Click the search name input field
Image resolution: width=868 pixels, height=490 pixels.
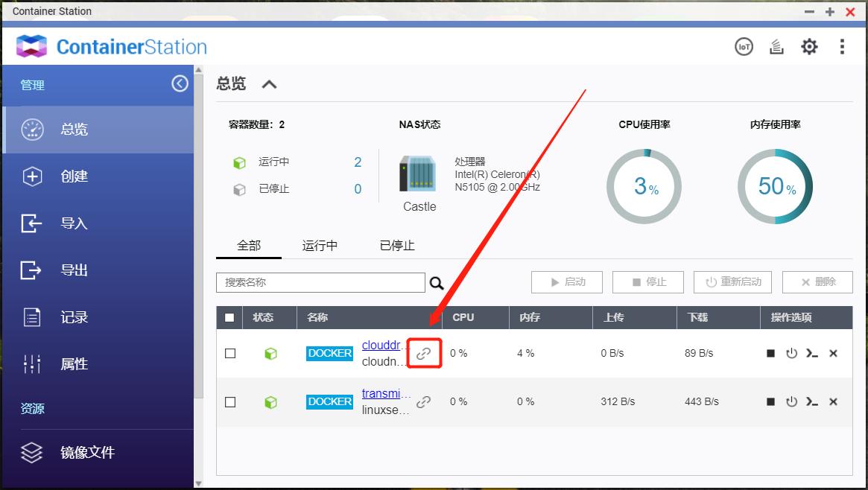(320, 282)
